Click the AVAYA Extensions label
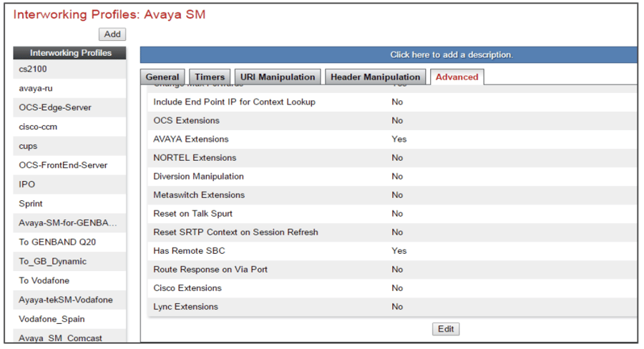The height and width of the screenshot is (349, 644). click(190, 139)
